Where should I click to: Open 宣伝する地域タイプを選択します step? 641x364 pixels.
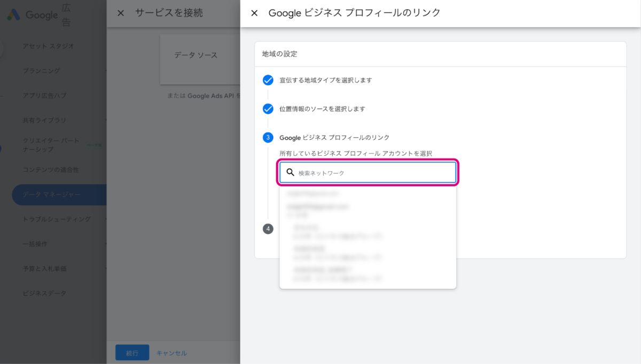(325, 80)
